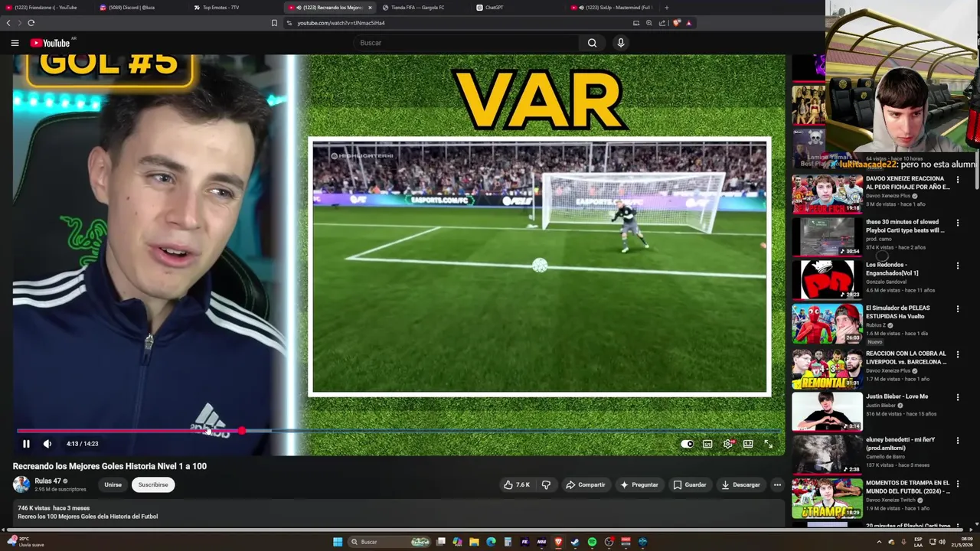
Task: Open Steam from the taskbar
Action: (575, 542)
